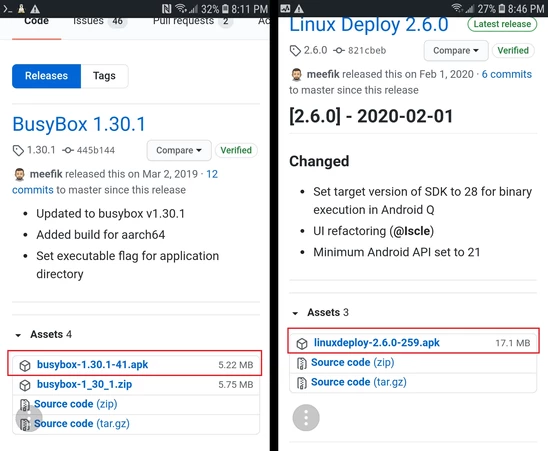Image resolution: width=548 pixels, height=451 pixels.
Task: Click the zip file icon for Linux Deploy source
Action: (301, 363)
